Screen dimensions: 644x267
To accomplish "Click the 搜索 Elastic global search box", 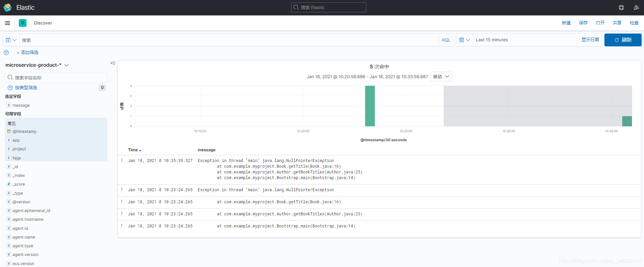I will pyautogui.click(x=329, y=7).
